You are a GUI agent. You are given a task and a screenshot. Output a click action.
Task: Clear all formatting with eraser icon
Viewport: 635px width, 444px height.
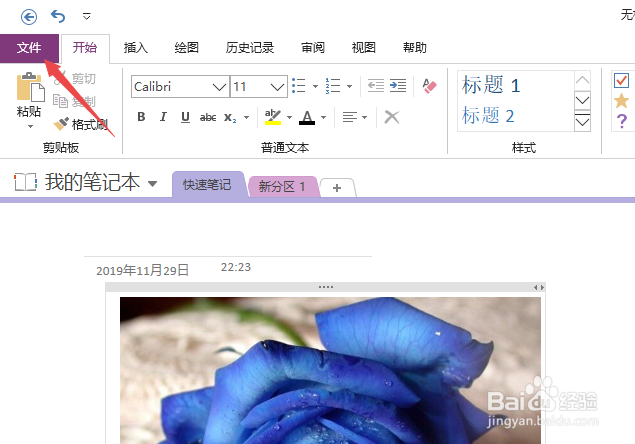[x=429, y=86]
